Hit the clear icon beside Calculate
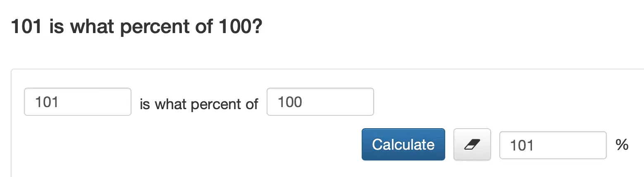 472,144
